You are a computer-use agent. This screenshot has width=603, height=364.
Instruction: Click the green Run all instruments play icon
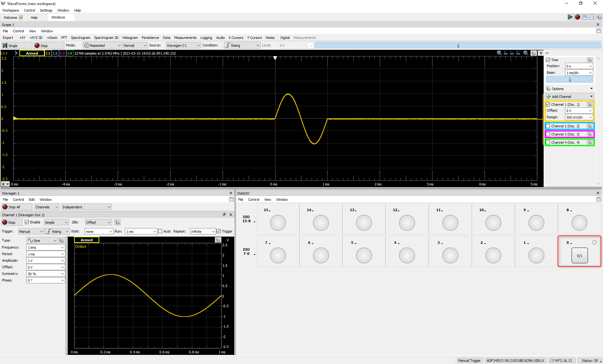(x=570, y=17)
